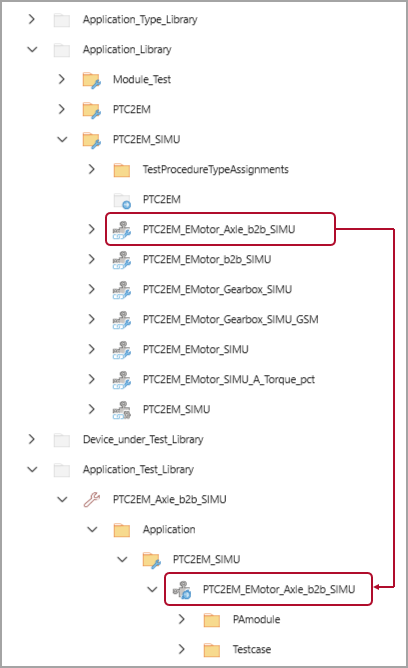Expand the Testcase folder
The height and width of the screenshot is (668, 408).
pyautogui.click(x=181, y=649)
